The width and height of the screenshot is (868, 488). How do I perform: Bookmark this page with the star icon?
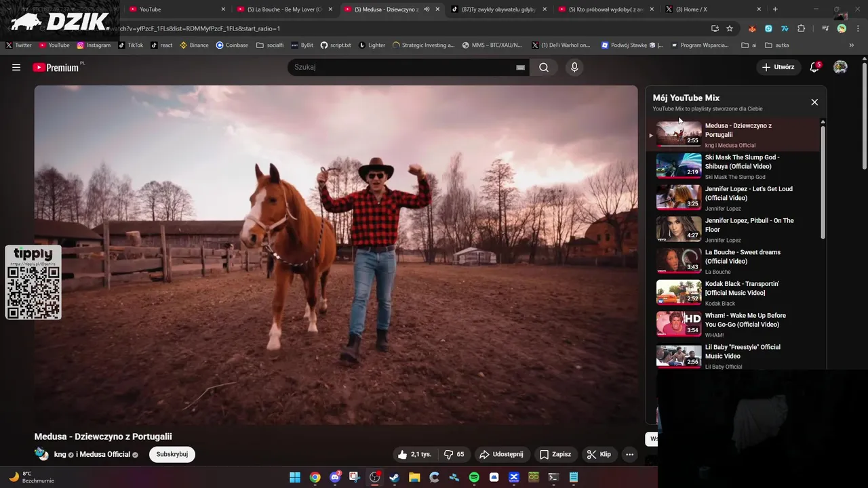pos(730,28)
